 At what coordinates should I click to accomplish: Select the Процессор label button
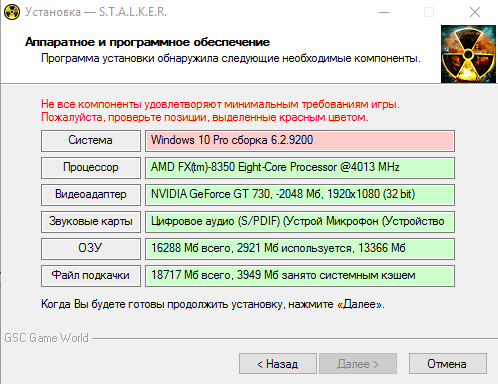coord(91,168)
